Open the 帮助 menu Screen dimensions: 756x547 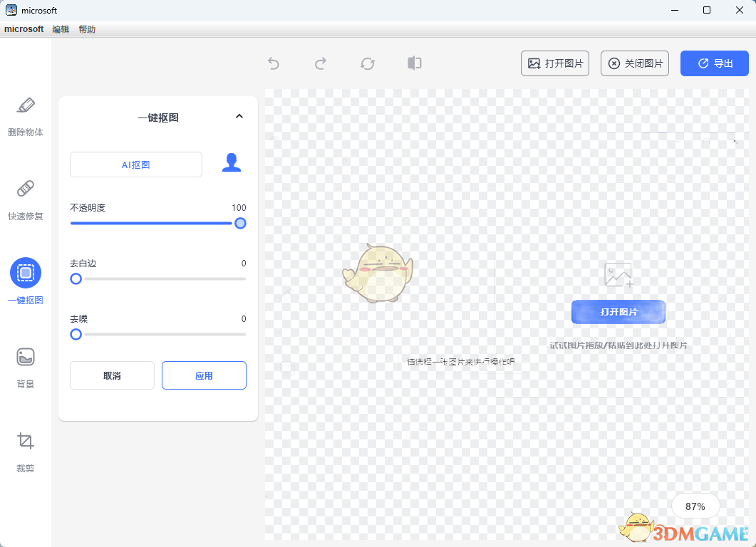pos(87,29)
